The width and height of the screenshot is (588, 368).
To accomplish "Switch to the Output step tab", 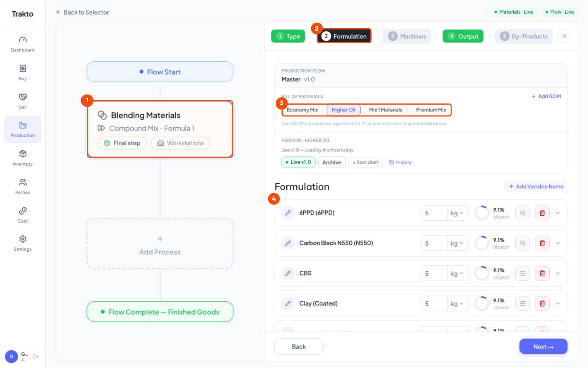I will pyautogui.click(x=463, y=36).
